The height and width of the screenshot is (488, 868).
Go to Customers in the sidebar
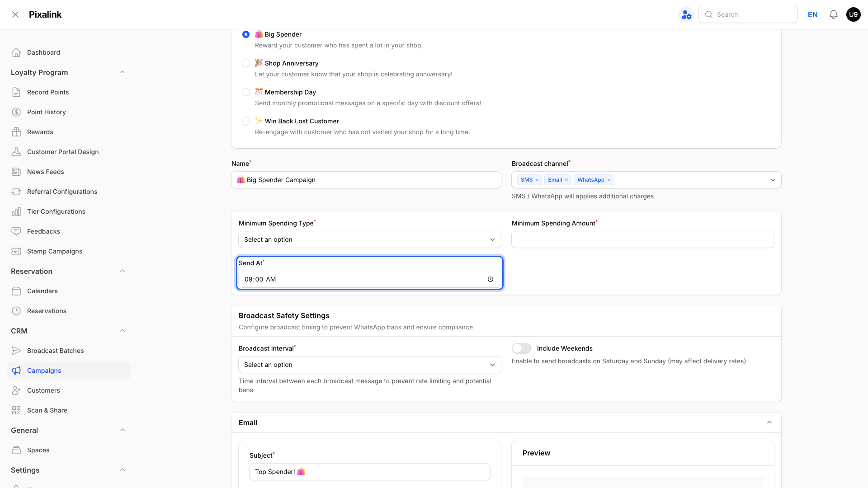tap(69, 390)
